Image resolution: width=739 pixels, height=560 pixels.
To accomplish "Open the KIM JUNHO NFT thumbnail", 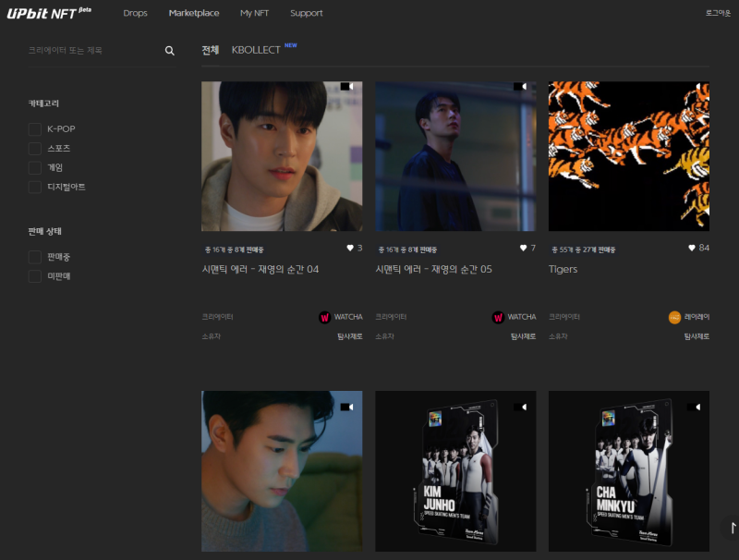I will click(x=455, y=471).
